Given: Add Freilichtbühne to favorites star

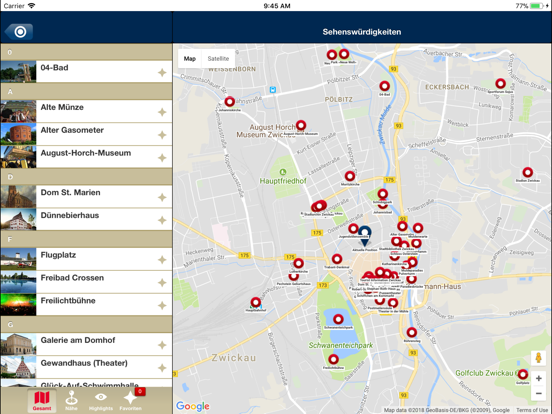Looking at the screenshot, I should click(162, 305).
